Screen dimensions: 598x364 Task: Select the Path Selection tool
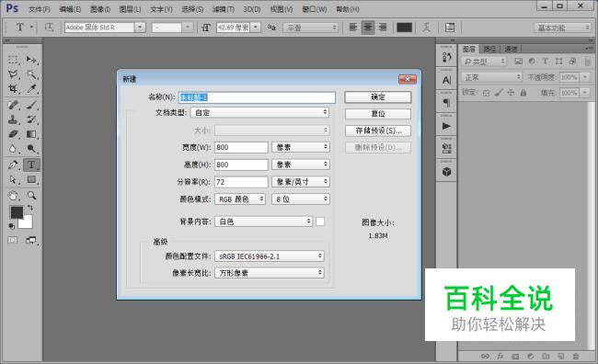pyautogui.click(x=13, y=179)
